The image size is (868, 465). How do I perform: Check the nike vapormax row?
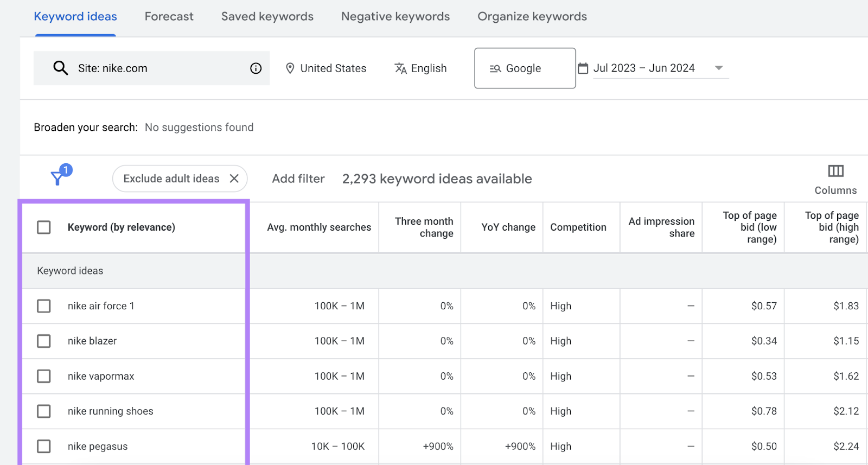[44, 377]
